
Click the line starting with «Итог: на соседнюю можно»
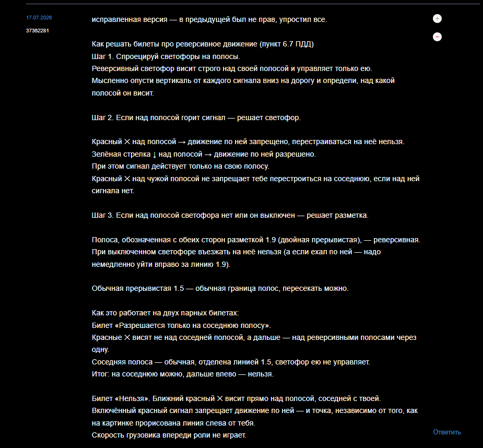coord(183,374)
